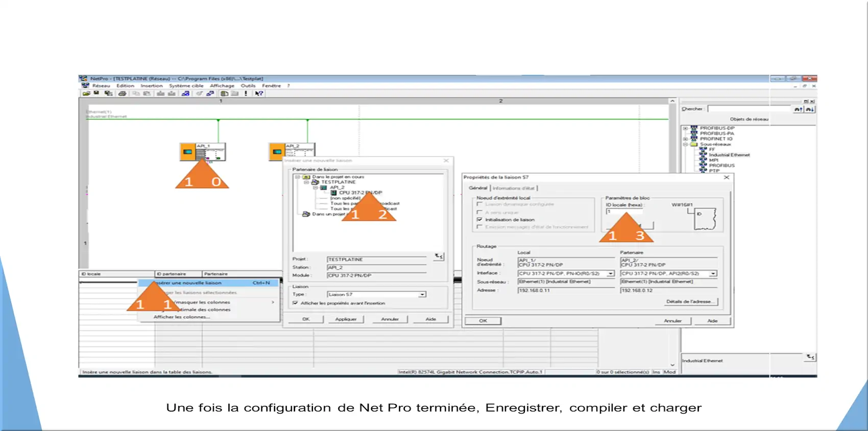Click the search-down binoculars icon
The image size is (868, 431).
pos(810,109)
